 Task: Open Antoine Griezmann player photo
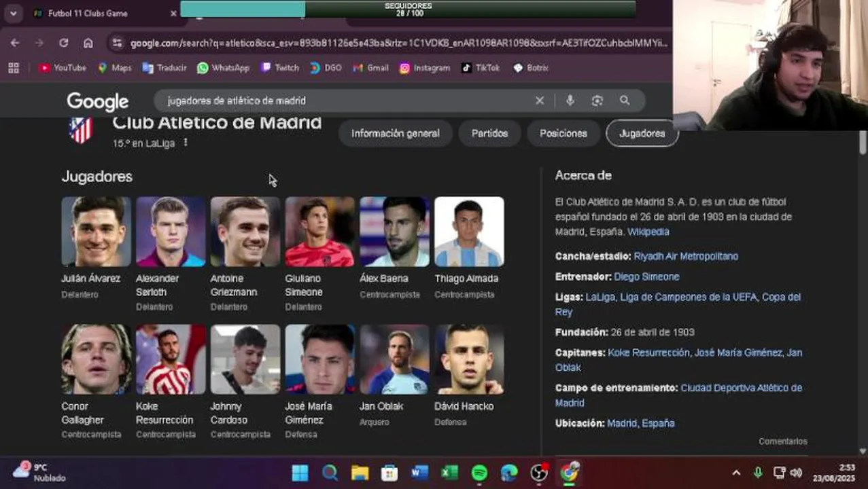(x=245, y=232)
